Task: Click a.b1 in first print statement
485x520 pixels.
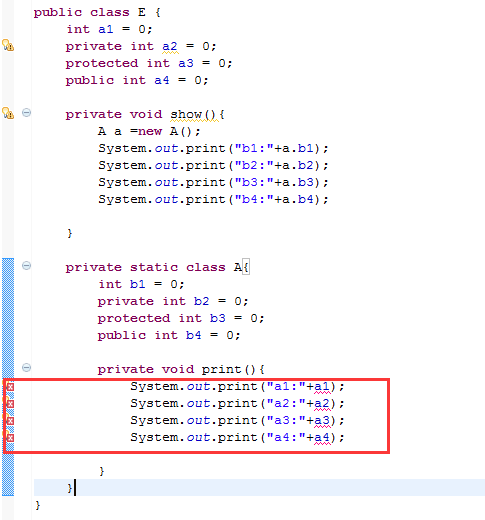Action: [x=298, y=148]
